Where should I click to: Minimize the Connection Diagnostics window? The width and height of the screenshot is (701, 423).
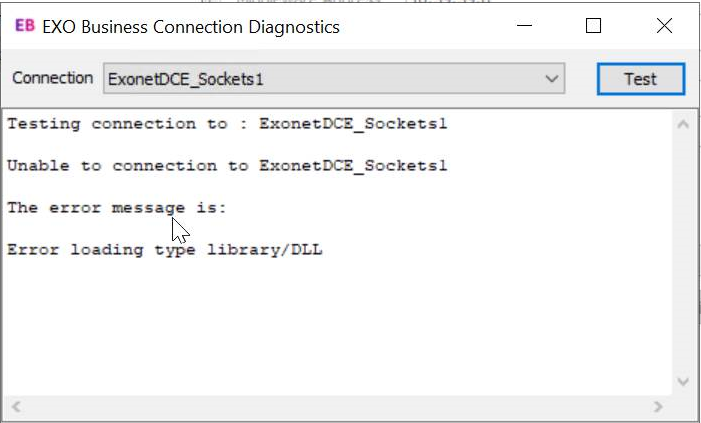(x=522, y=27)
